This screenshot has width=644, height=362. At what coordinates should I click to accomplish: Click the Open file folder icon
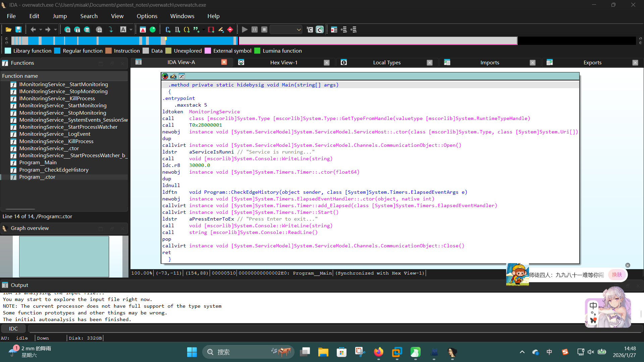pyautogui.click(x=9, y=30)
